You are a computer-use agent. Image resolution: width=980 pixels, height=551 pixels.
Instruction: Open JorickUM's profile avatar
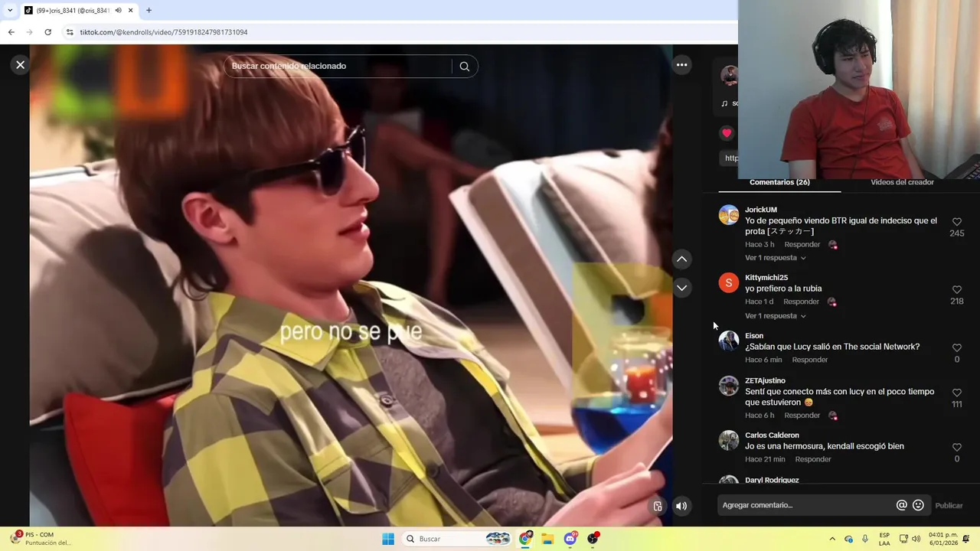728,215
